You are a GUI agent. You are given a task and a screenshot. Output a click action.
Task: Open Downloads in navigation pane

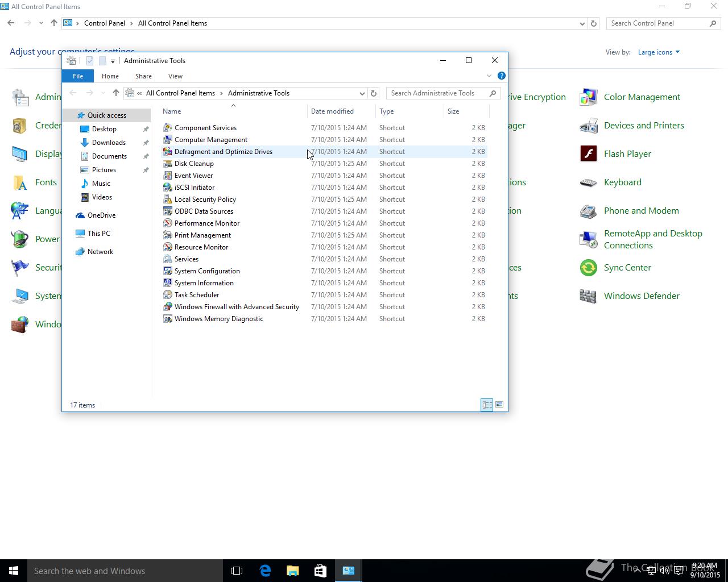[109, 143]
